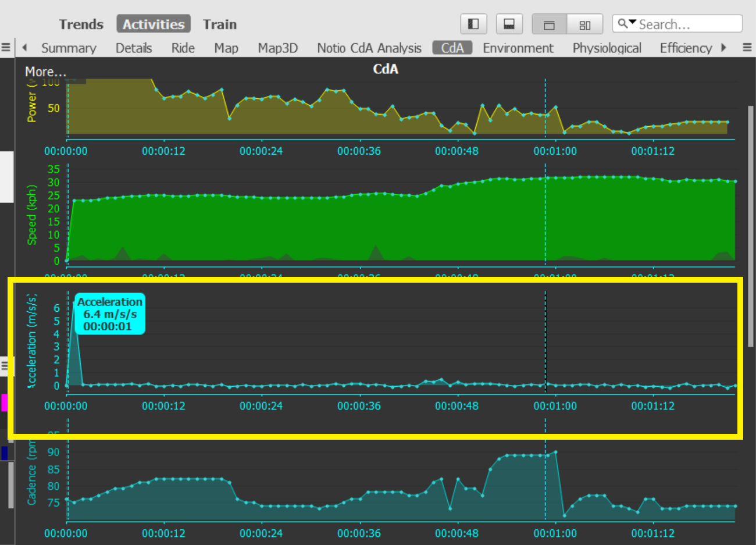Image resolution: width=756 pixels, height=545 pixels.
Task: Toggle the left sidebar panel icon
Action: 473,24
